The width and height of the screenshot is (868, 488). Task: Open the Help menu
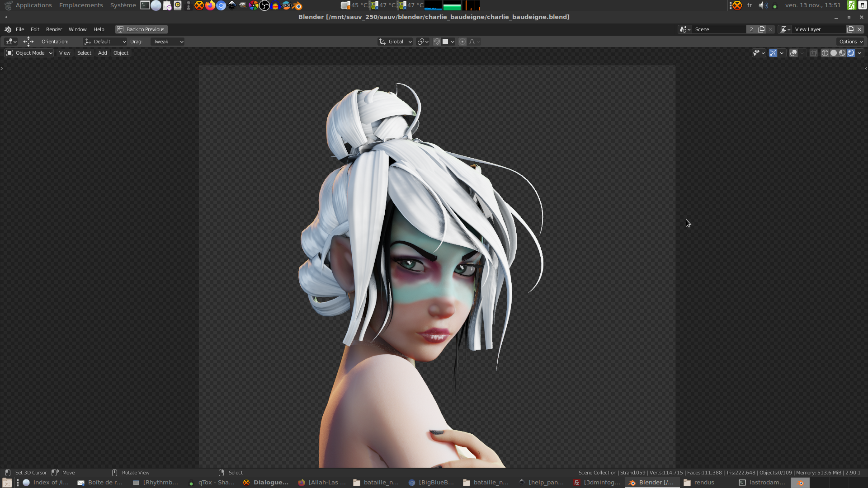(99, 29)
